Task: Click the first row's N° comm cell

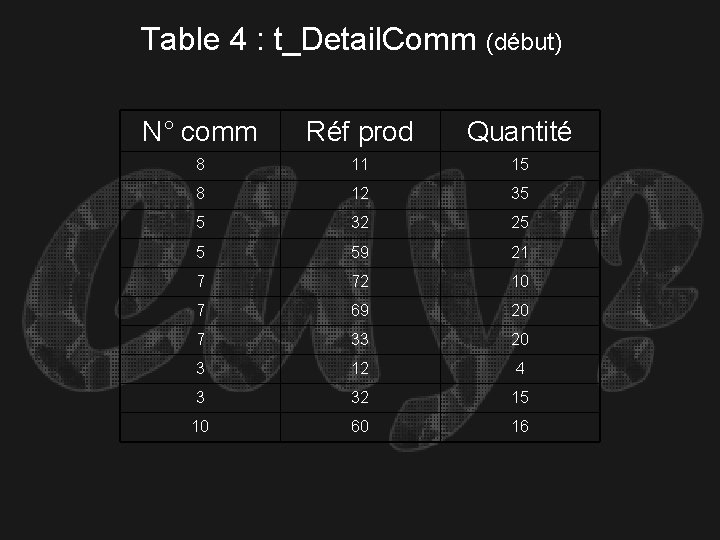Action: [x=200, y=165]
